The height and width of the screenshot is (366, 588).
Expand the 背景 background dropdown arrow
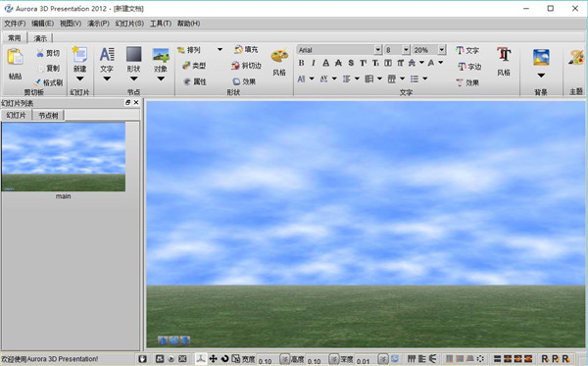click(541, 76)
